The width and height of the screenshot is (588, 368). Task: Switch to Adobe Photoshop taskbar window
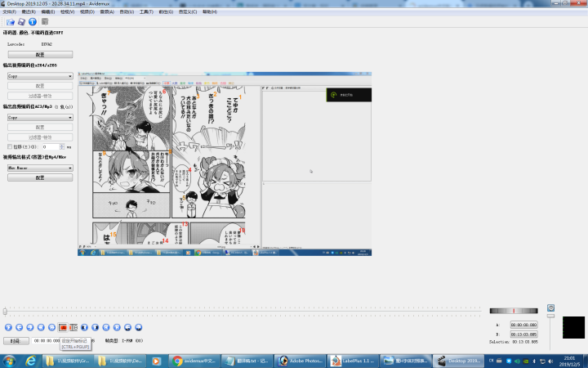point(300,361)
